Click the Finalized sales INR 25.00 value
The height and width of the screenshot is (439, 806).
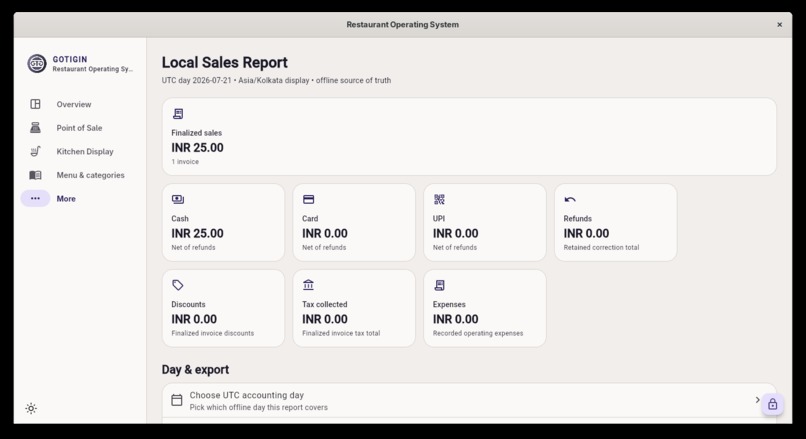(197, 148)
